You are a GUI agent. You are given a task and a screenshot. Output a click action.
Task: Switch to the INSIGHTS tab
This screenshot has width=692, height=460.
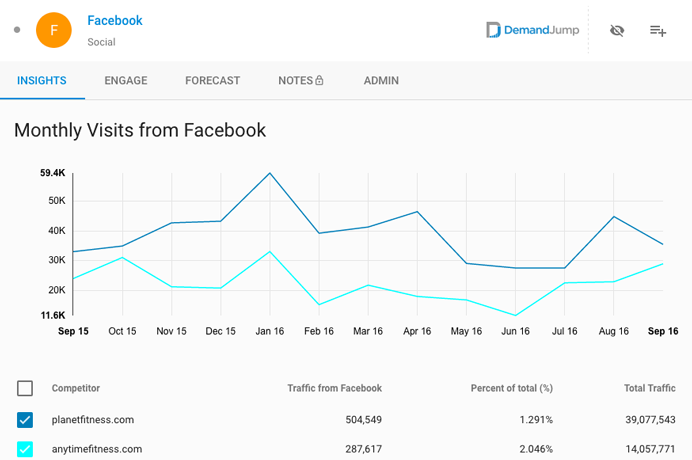pyautogui.click(x=42, y=80)
